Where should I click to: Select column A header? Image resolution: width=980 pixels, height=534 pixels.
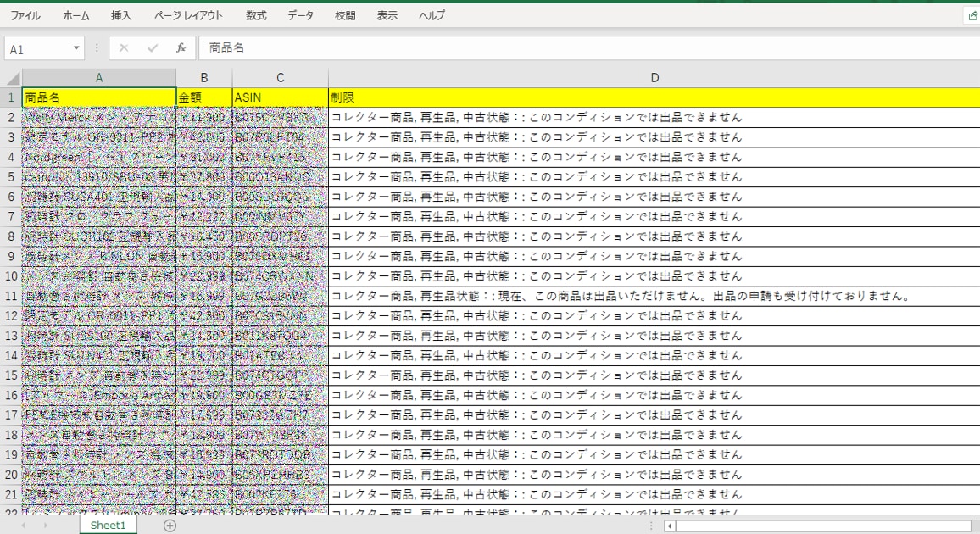click(x=98, y=78)
